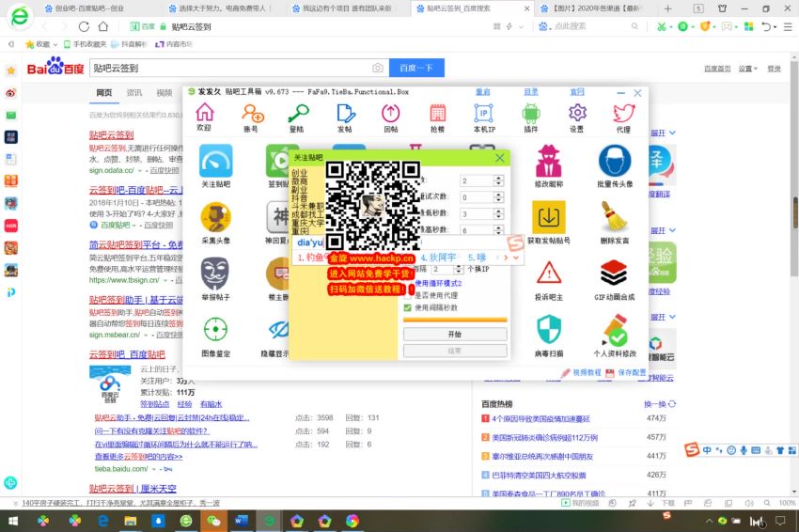Click the orange progress bar in dialog

[x=455, y=320]
